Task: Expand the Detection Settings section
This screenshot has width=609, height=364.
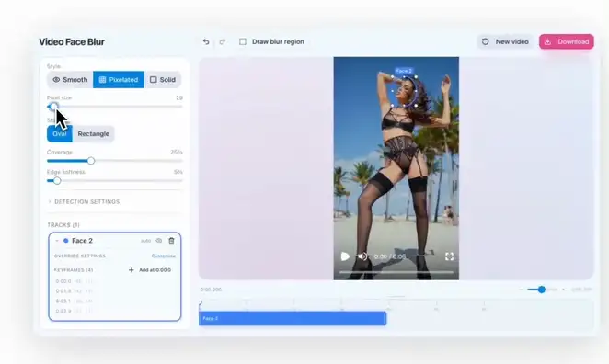Action: pos(84,202)
